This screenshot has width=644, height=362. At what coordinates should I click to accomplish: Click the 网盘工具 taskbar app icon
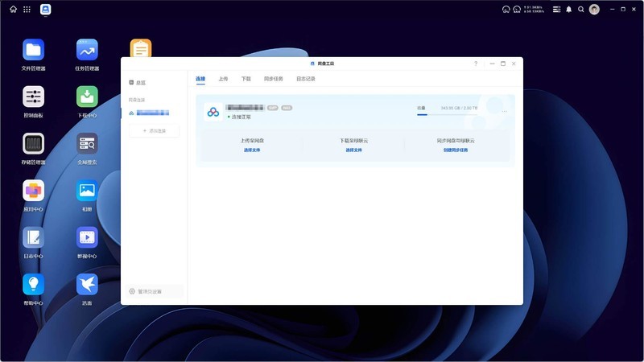[46, 9]
